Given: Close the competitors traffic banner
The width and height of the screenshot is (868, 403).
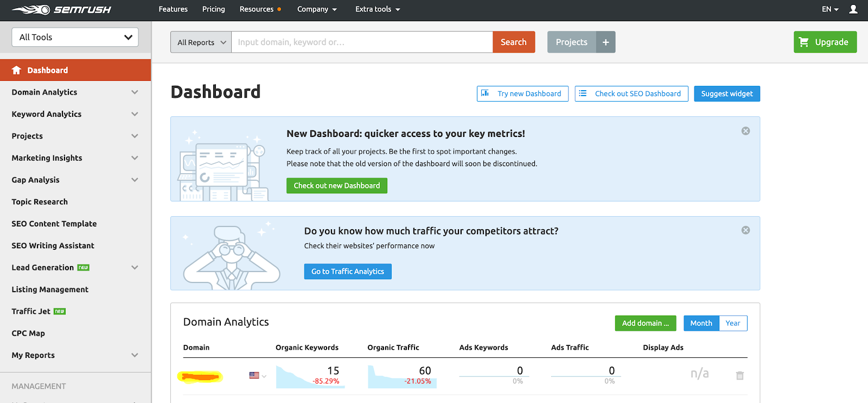Looking at the screenshot, I should point(746,230).
